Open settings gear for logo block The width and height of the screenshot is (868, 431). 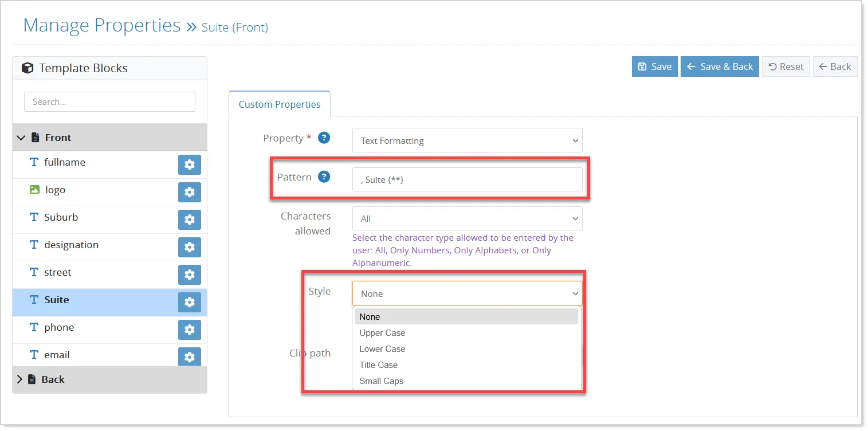point(190,193)
